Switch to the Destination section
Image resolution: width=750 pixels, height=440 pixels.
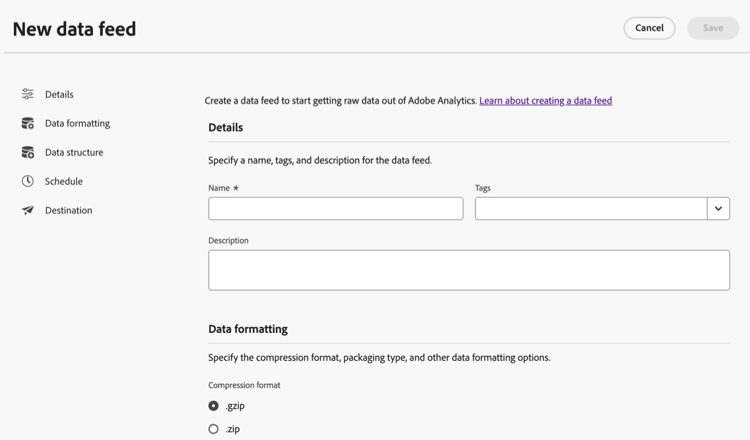point(68,210)
